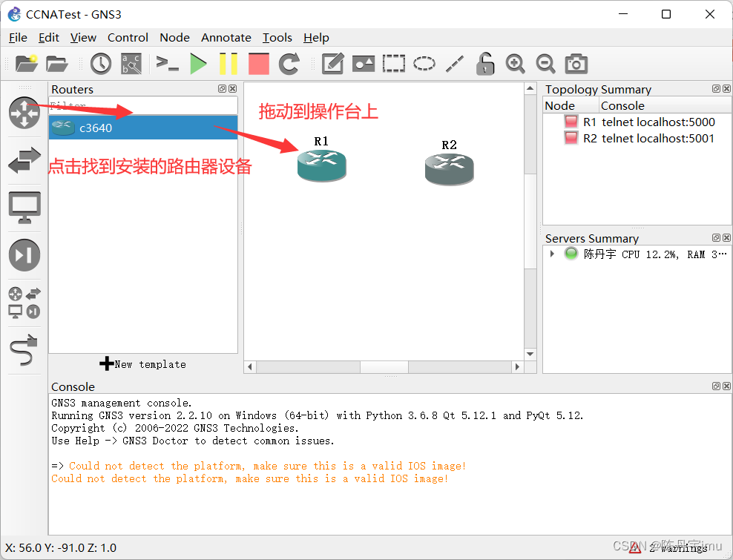Select router R2 on the canvas

450,169
